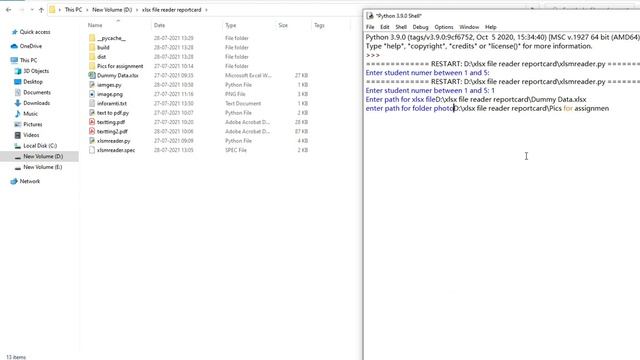640x360 pixels.
Task: Open New Volume (E:) in the sidebar
Action: click(38, 167)
